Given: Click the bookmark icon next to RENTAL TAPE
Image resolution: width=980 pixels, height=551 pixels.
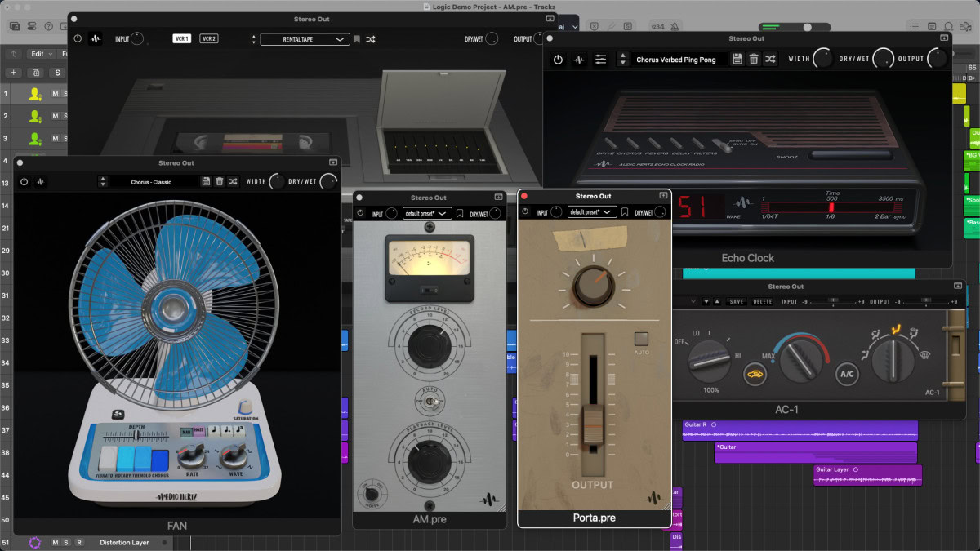Looking at the screenshot, I should point(357,39).
